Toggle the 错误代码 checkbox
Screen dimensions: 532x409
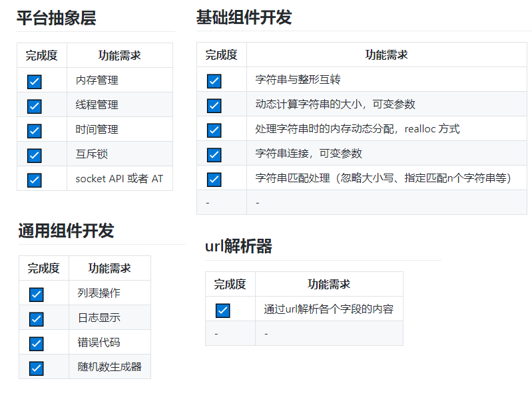pos(37,344)
